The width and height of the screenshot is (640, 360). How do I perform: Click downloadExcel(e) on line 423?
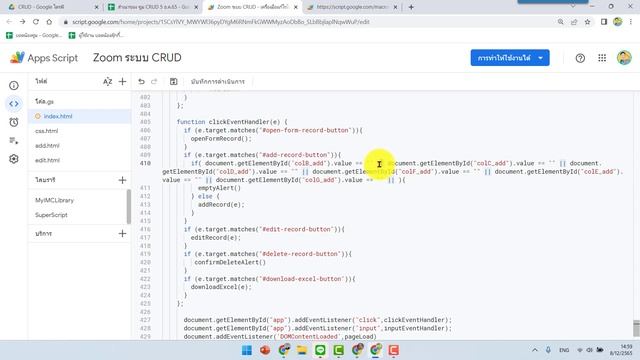coord(221,287)
